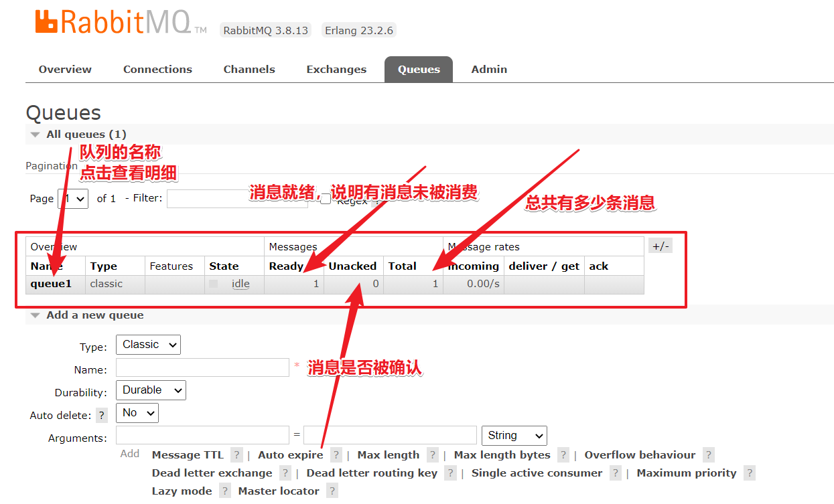Focus the Arguments value field
The image size is (834, 504).
tap(390, 435)
